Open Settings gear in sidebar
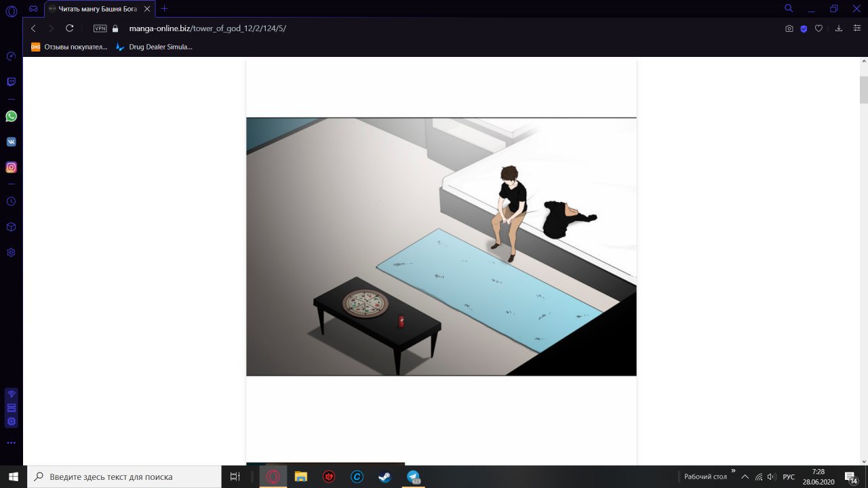The width and height of the screenshot is (868, 488). [11, 252]
